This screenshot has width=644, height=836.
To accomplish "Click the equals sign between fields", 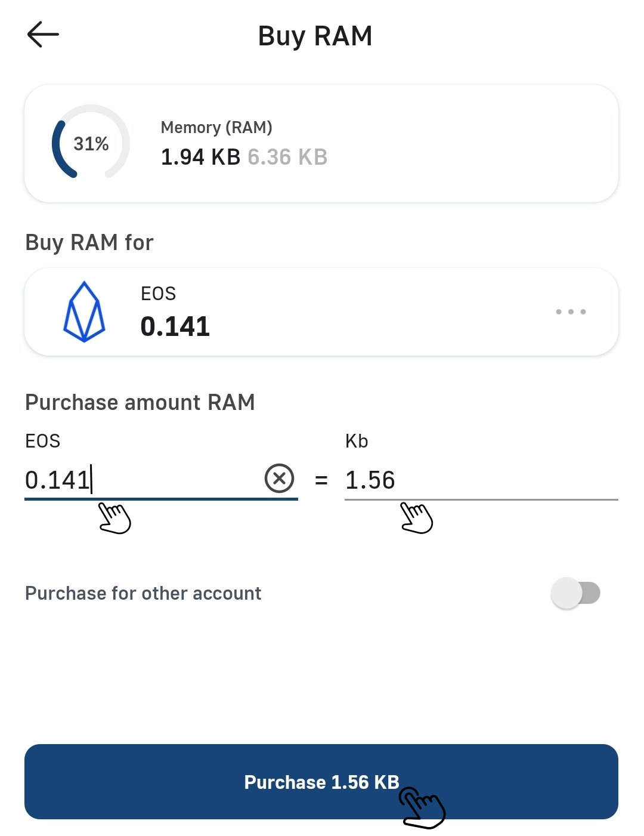I will (x=321, y=480).
